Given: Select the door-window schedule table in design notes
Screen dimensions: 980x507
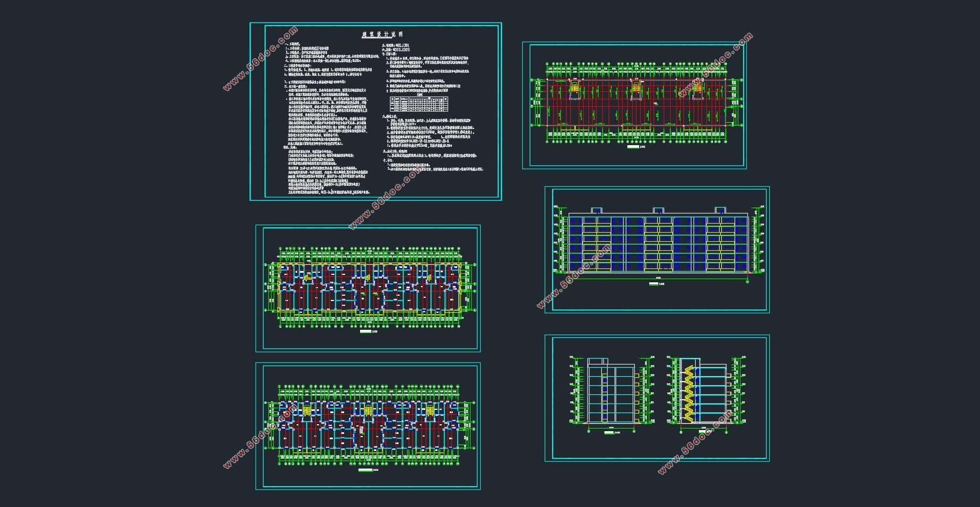Looking at the screenshot, I should click(x=419, y=104).
